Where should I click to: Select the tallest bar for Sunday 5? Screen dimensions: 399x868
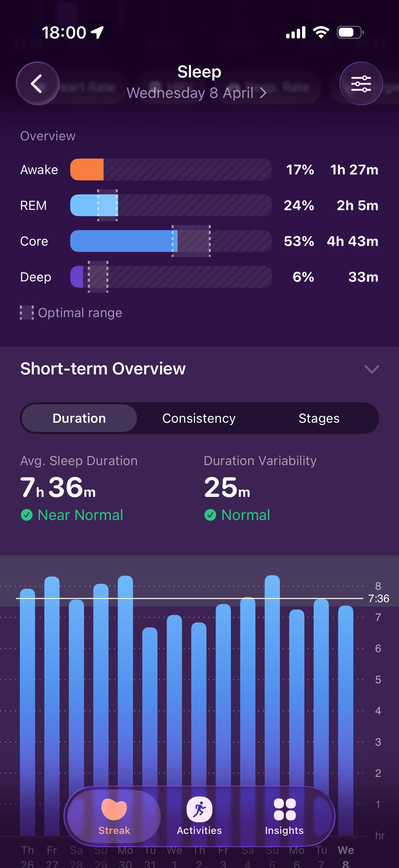click(x=272, y=705)
